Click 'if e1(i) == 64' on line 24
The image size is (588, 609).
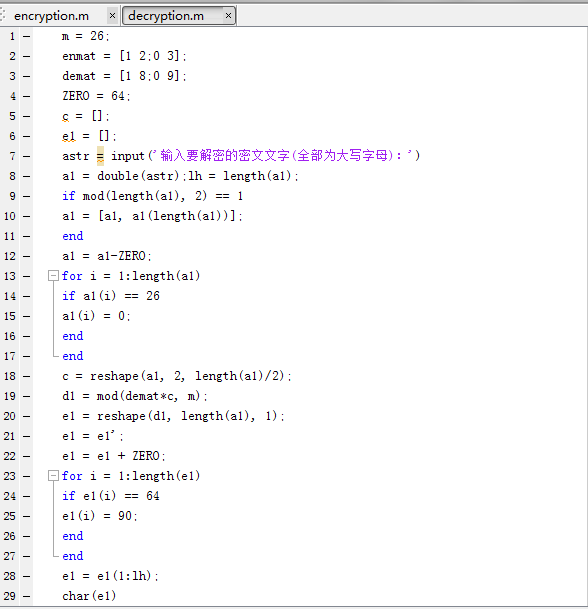pyautogui.click(x=111, y=496)
